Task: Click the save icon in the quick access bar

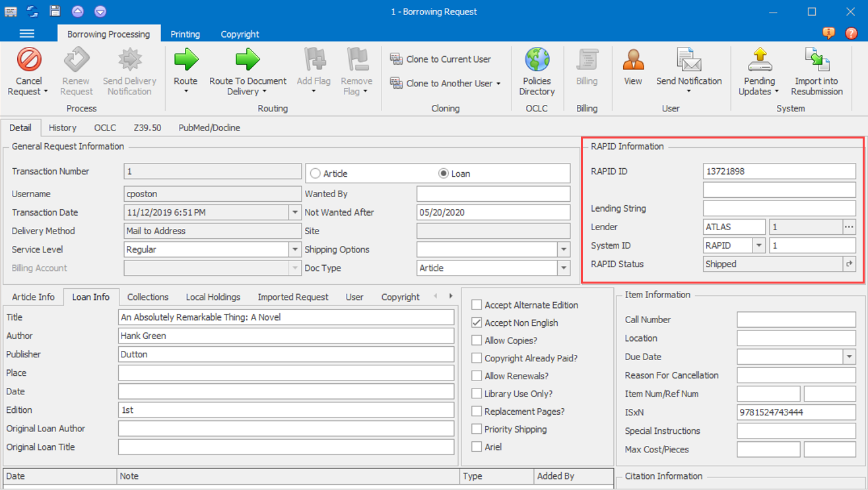Action: click(54, 11)
